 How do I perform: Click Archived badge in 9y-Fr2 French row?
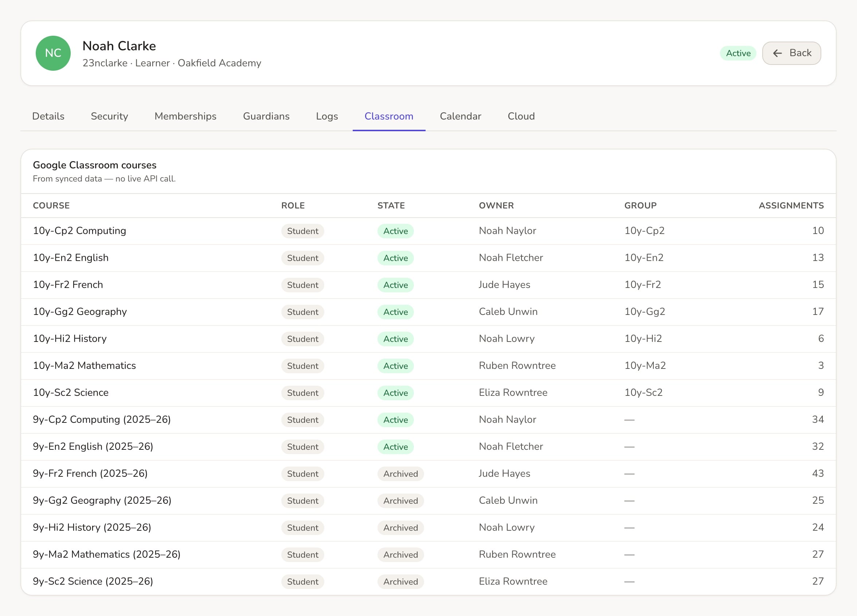point(400,474)
